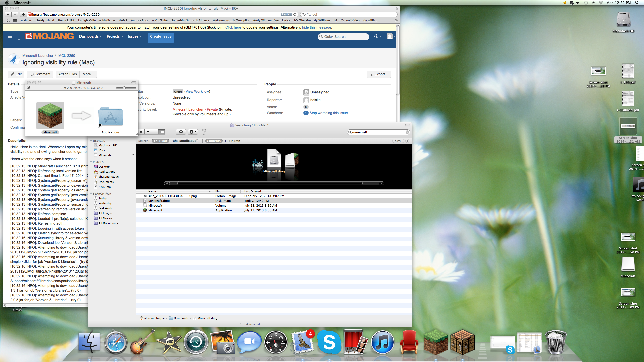The width and height of the screenshot is (644, 362).
Task: Clear the minecraft search field
Action: click(x=407, y=132)
